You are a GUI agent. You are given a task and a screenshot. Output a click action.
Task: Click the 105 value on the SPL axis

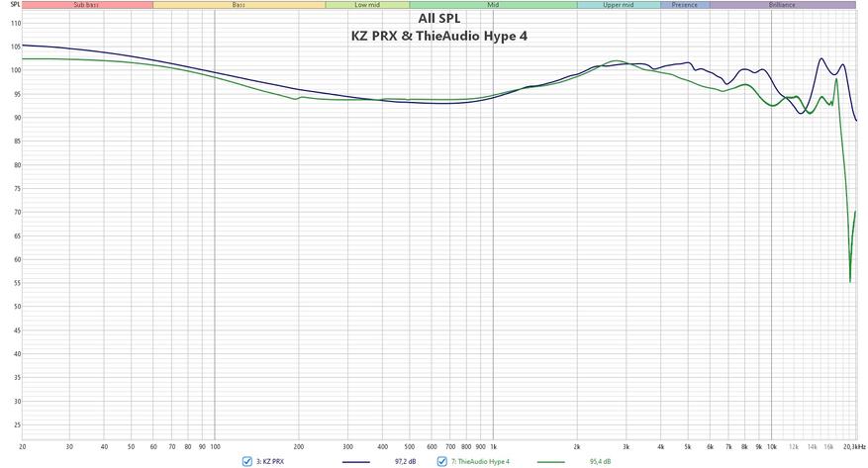pos(16,47)
